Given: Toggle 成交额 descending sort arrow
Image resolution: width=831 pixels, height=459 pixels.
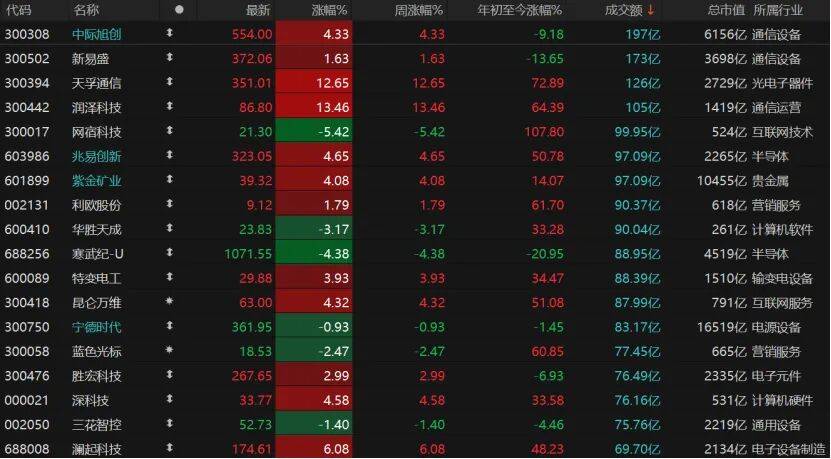Looking at the screenshot, I should pos(651,10).
